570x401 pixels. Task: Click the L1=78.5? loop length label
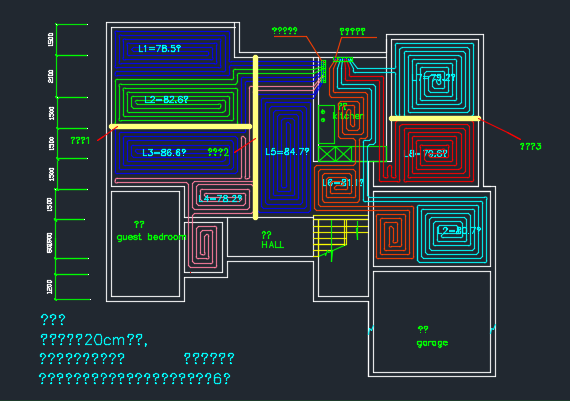point(159,48)
